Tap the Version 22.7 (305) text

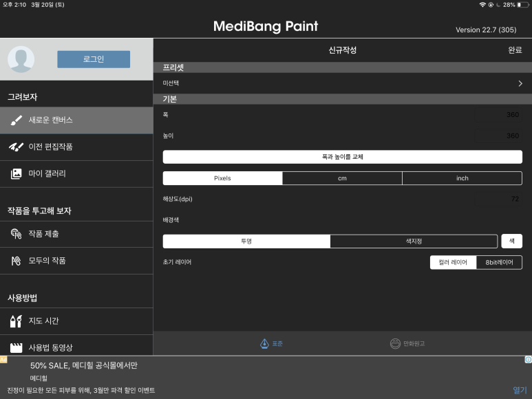486,30
